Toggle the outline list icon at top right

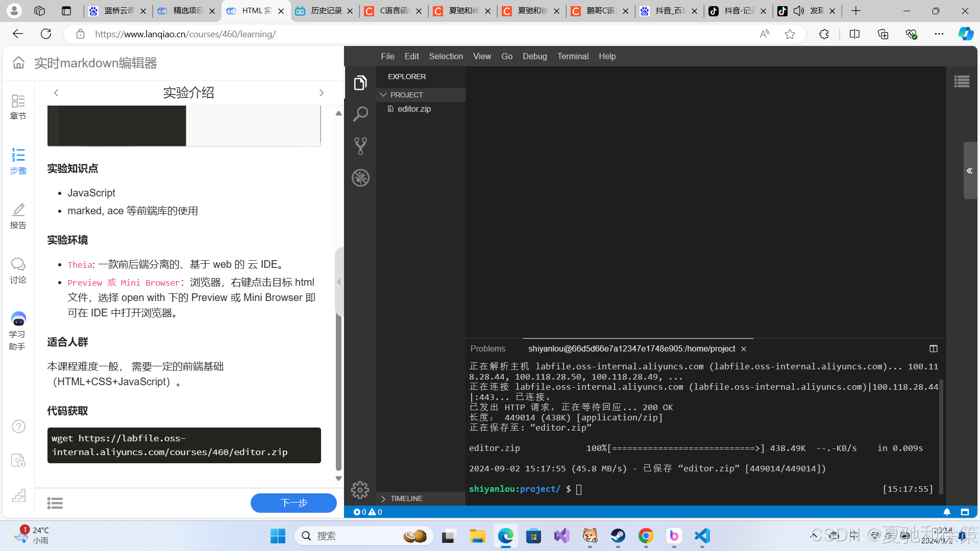tap(962, 82)
